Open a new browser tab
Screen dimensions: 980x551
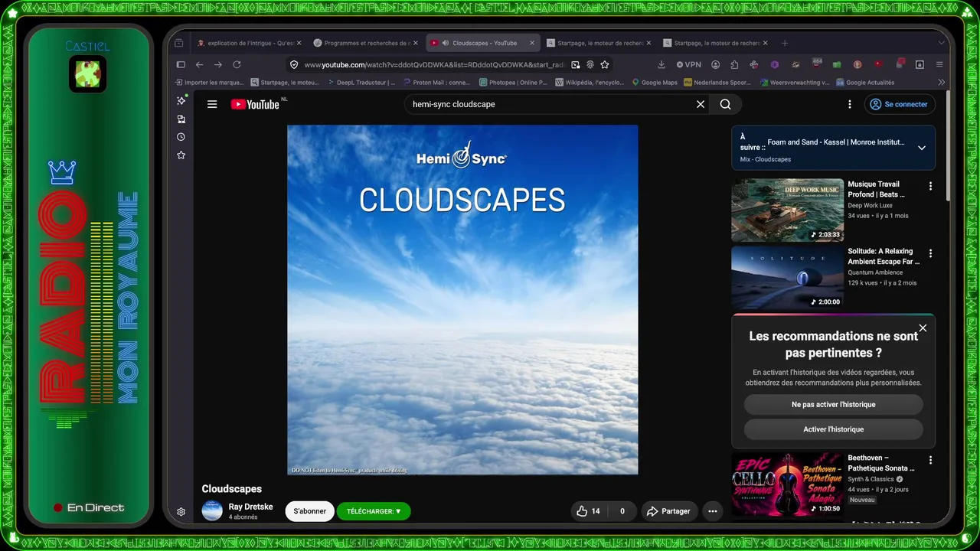pyautogui.click(x=784, y=43)
